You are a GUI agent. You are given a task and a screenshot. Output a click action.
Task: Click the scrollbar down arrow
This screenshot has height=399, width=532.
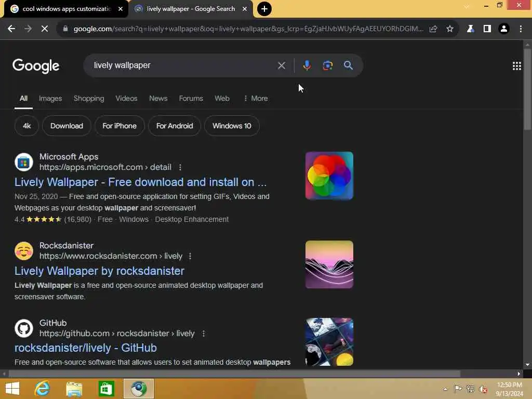[x=527, y=365]
